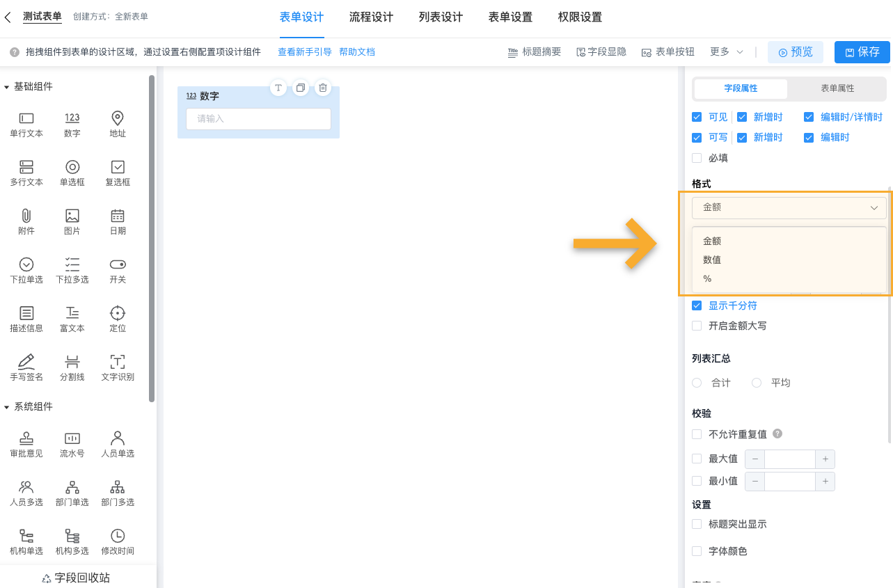Pick the 下拉单选 component

pos(26,270)
